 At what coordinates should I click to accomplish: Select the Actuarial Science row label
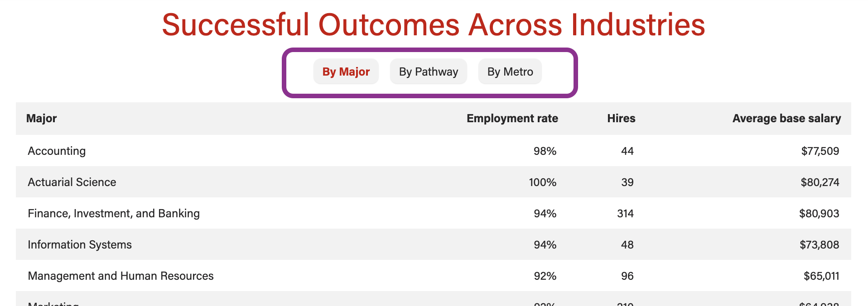tap(72, 182)
